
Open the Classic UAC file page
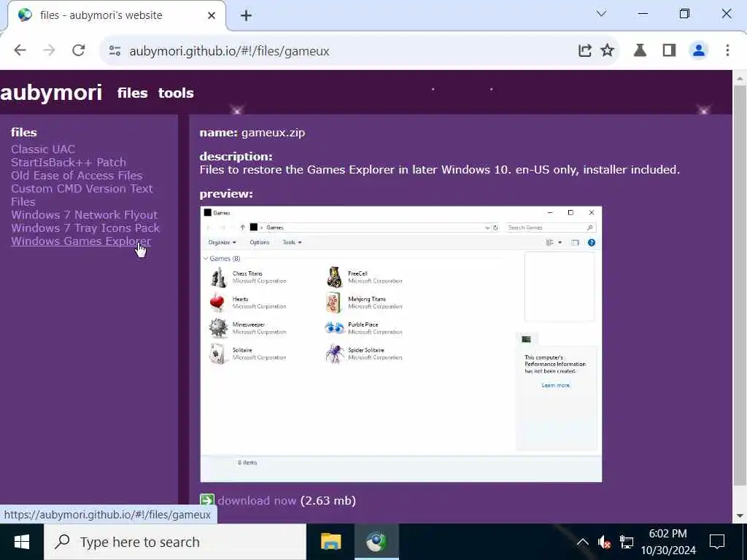[43, 149]
